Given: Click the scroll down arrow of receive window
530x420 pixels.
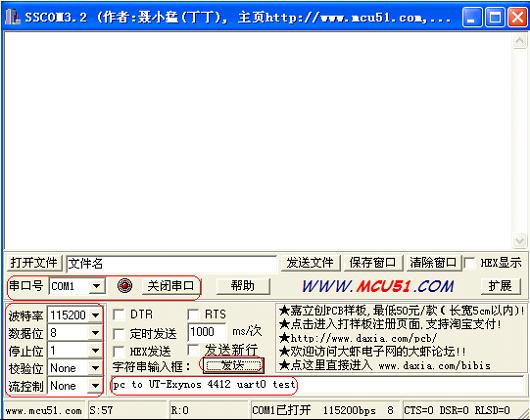Looking at the screenshot, I should (519, 241).
